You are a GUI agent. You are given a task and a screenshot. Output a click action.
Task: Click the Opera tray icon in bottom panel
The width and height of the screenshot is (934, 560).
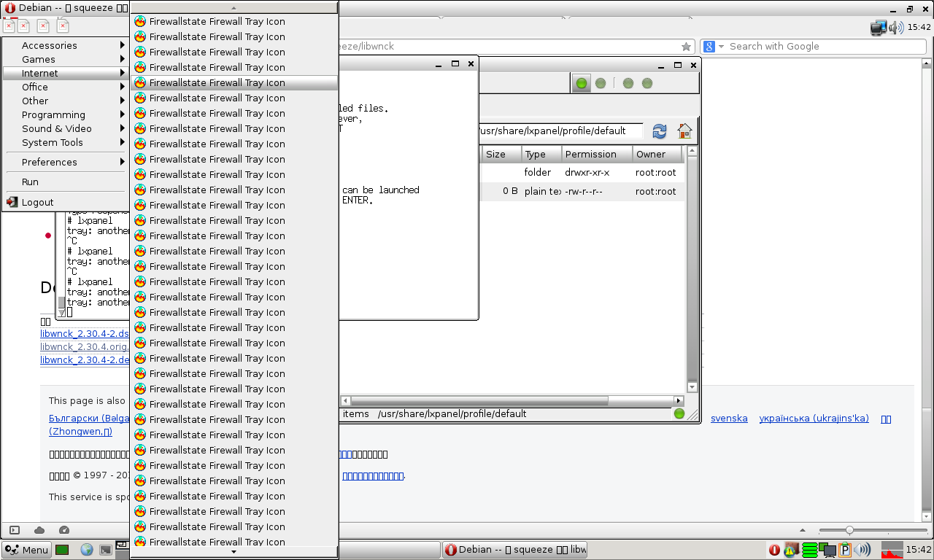pos(774,550)
